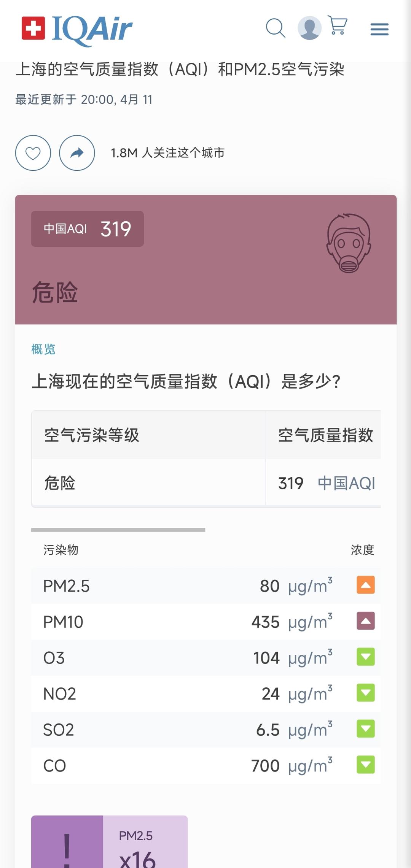The image size is (411, 868).
Task: Open the user profile avatar
Action: 309,28
